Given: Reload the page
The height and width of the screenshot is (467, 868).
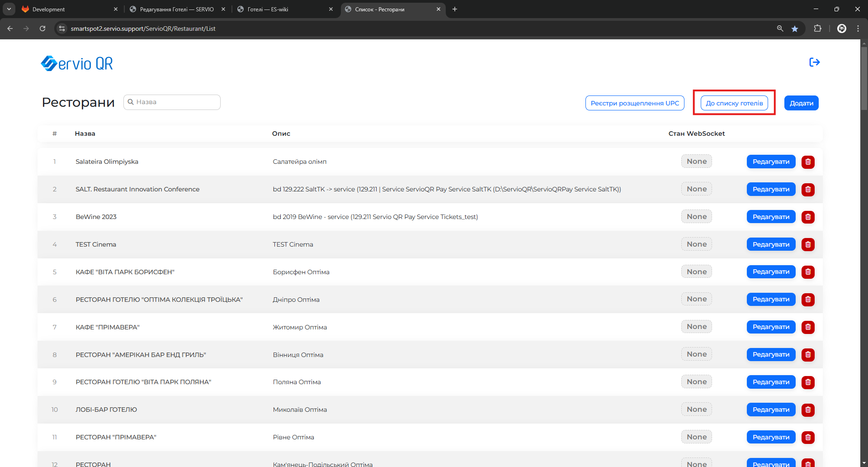Looking at the screenshot, I should (x=42, y=29).
